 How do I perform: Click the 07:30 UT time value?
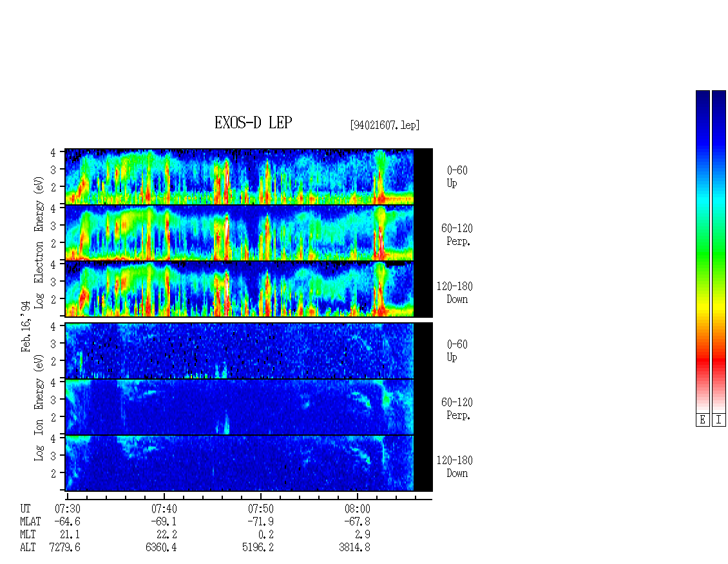point(68,509)
